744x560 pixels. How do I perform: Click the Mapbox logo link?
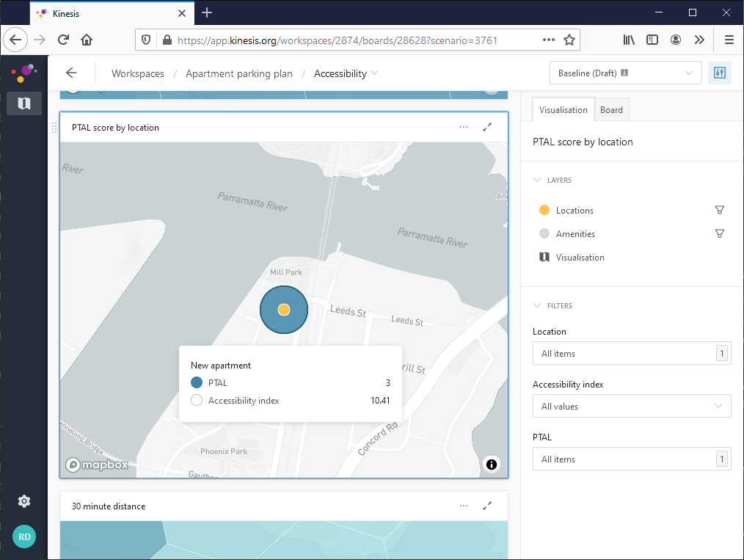[x=97, y=464]
